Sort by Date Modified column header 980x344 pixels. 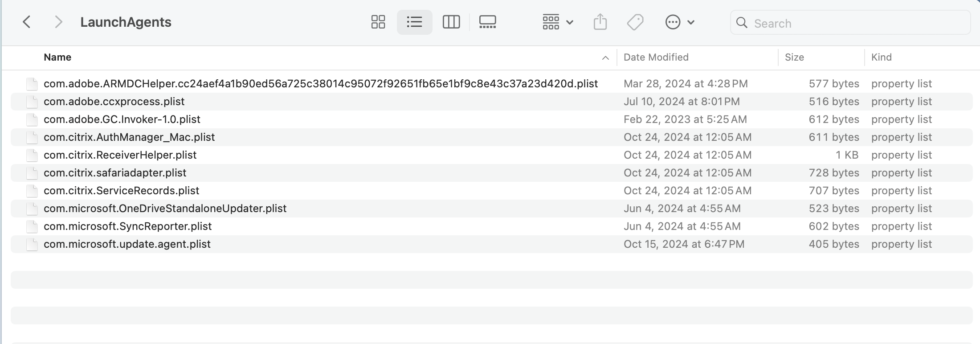click(x=656, y=57)
